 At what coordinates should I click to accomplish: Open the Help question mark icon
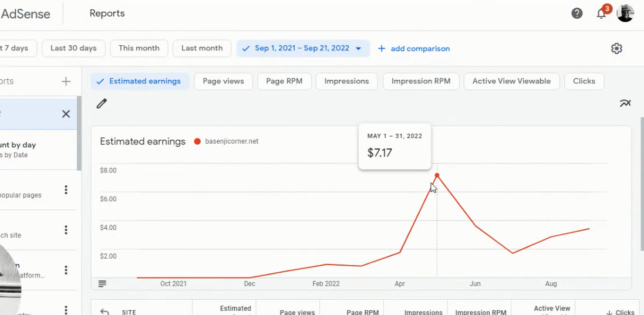pos(576,13)
